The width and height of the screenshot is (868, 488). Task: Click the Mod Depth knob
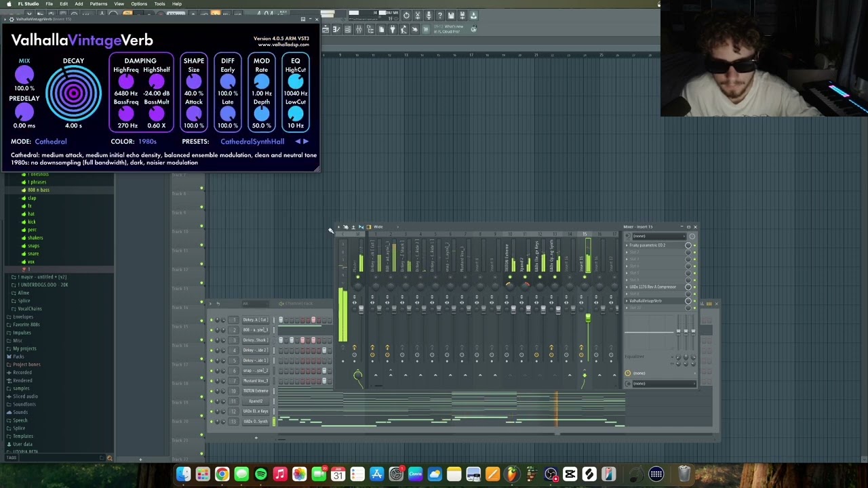(x=262, y=114)
